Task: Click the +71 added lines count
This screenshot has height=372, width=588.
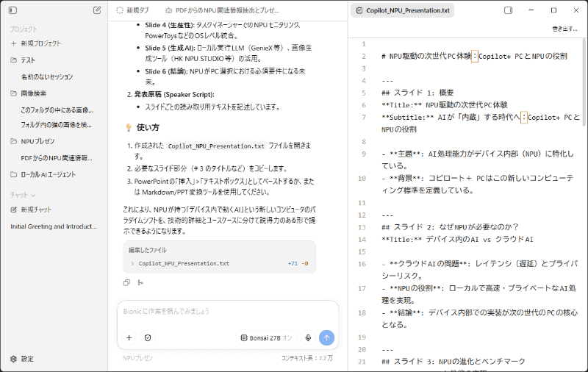Action: [x=293, y=264]
